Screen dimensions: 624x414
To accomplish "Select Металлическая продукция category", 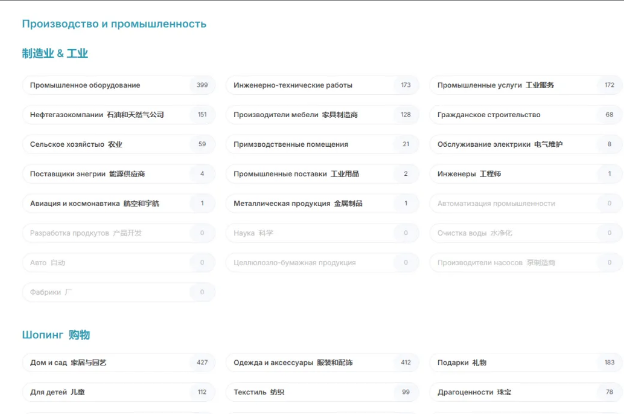I will click(321, 203).
